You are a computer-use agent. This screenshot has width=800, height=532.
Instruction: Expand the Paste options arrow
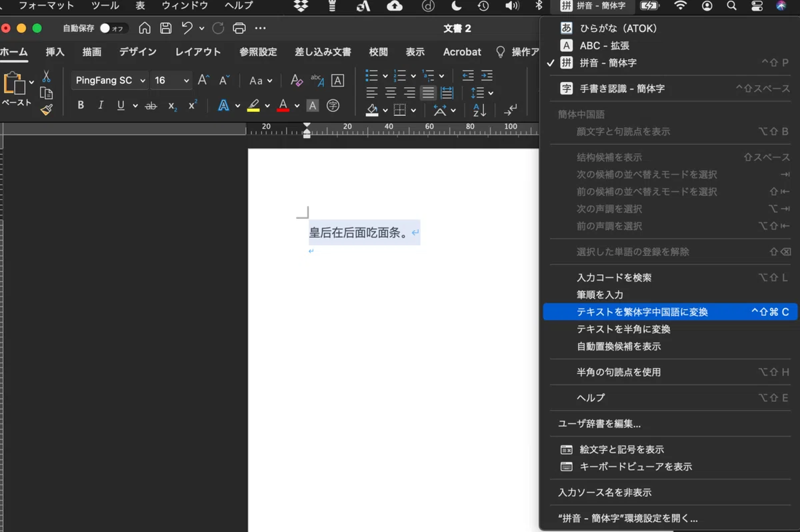click(31, 83)
